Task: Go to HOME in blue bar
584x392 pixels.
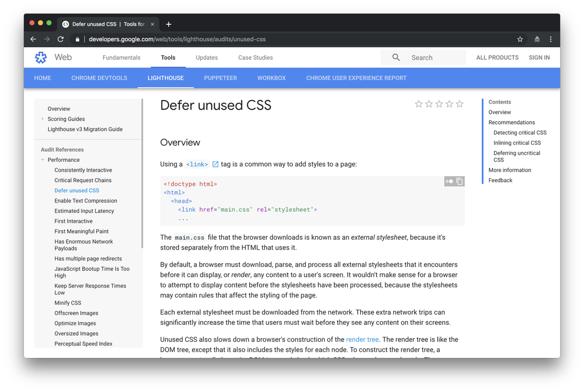Action: [x=42, y=78]
